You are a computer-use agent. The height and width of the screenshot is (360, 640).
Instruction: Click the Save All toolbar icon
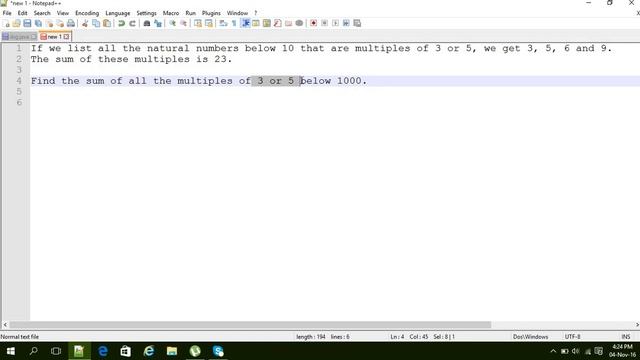tap(38, 23)
